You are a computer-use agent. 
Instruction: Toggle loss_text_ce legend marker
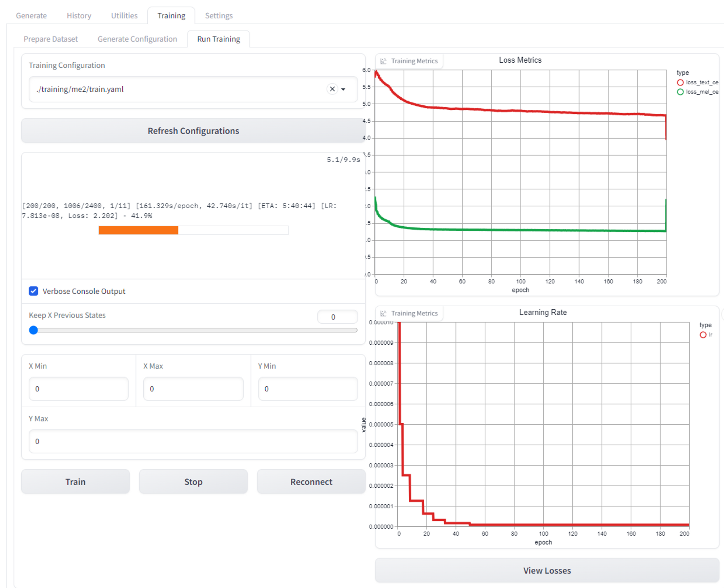pyautogui.click(x=680, y=83)
